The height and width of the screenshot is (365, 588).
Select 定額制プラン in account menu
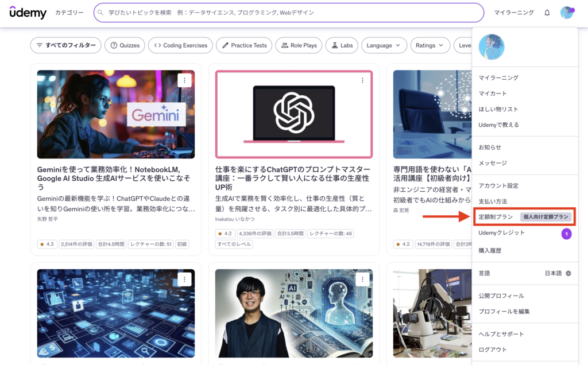point(496,217)
